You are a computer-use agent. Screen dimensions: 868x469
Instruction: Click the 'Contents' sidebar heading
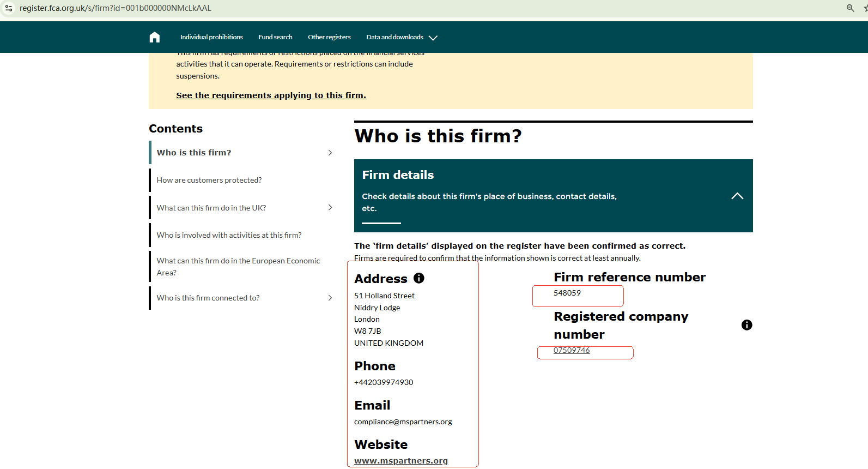[x=175, y=129]
